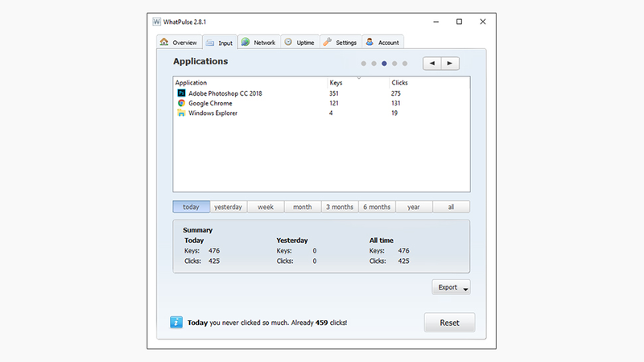Minimize the WhatPulse window
Screen dimensions: 644x362
[436, 22]
